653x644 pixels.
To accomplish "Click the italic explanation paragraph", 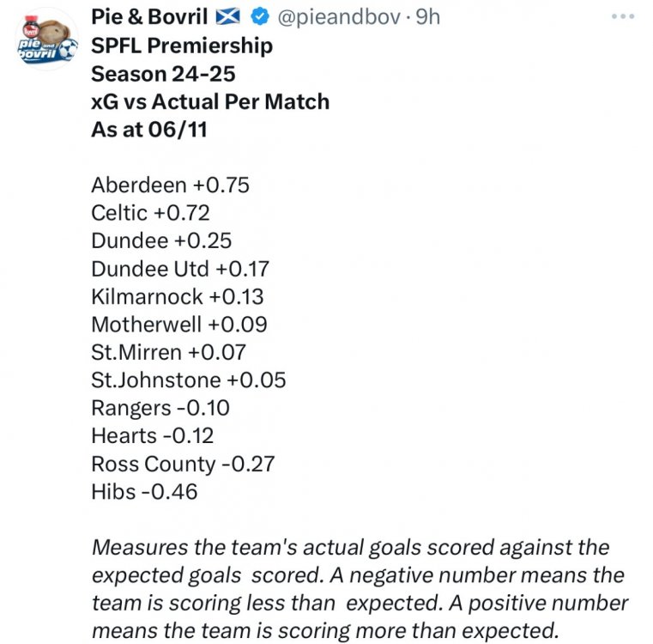I will 359,588.
